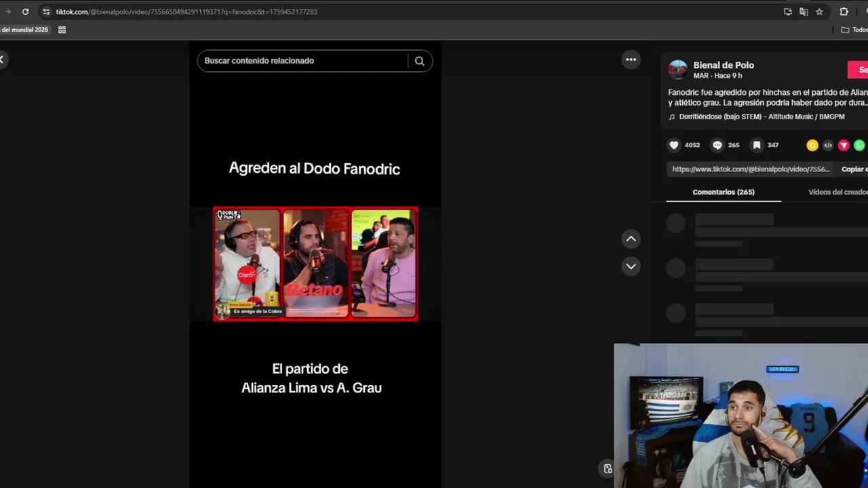This screenshot has height=488, width=868.
Task: Expand the 'Fanodric fue agredido' video description
Action: tap(768, 98)
